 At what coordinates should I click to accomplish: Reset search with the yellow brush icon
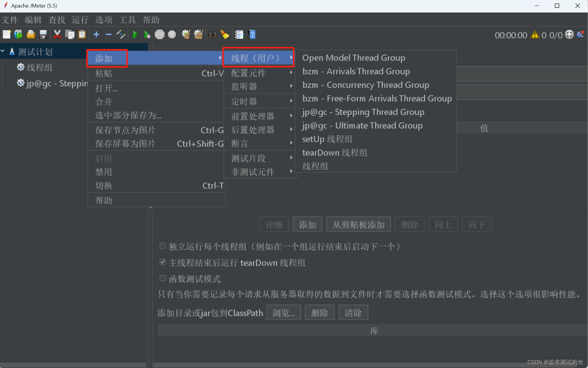tap(225, 35)
